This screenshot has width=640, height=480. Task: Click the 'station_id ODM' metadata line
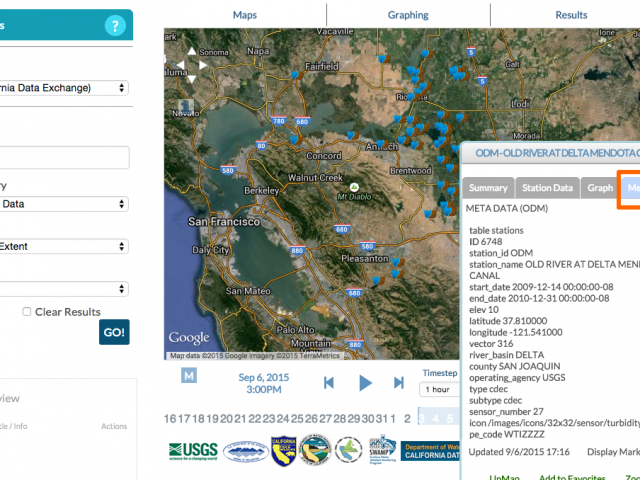coord(501,253)
